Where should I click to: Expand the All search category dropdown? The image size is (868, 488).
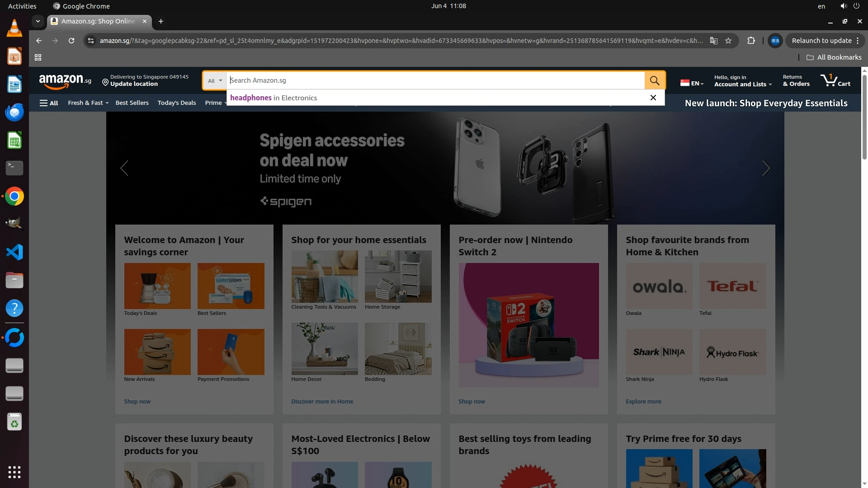215,81
